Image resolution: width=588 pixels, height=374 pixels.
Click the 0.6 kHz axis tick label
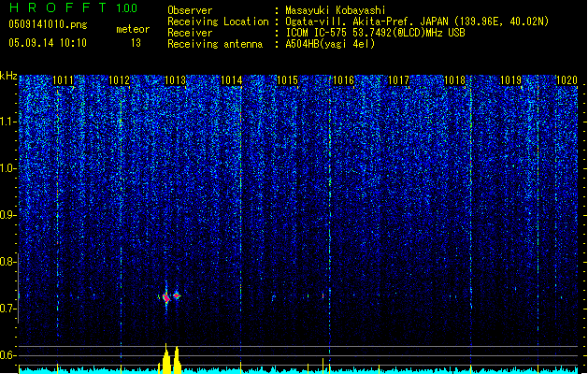coord(8,355)
